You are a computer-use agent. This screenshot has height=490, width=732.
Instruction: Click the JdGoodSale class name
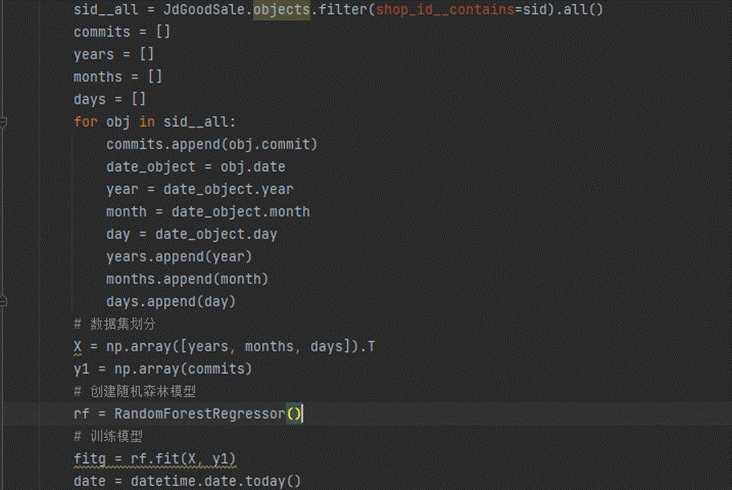click(x=204, y=10)
